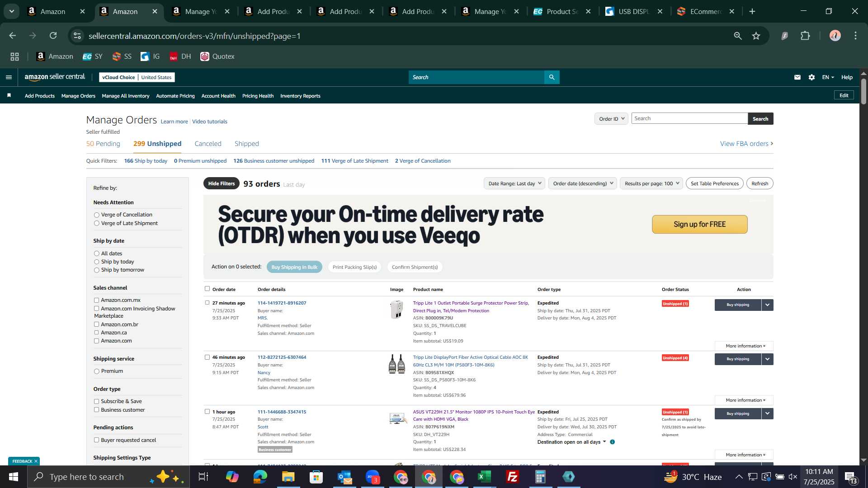Screen dimensions: 868x488
Task: Reload the page with browser refresh icon
Action: 53,36
